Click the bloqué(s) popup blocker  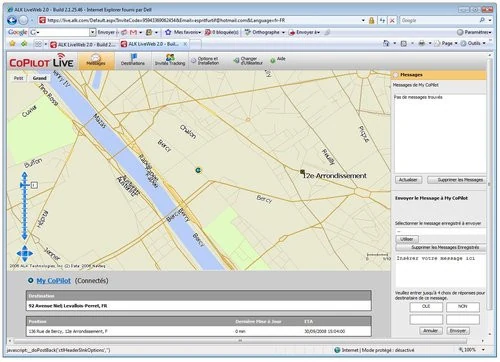tap(222, 32)
